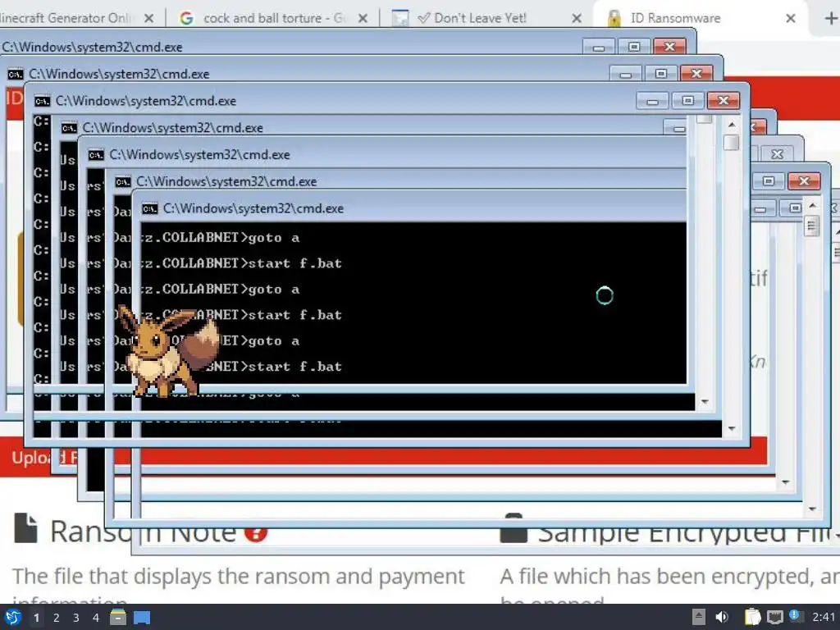Image resolution: width=840 pixels, height=630 pixels.
Task: Maximize the frontmost cmd.exe window
Action: point(795,208)
